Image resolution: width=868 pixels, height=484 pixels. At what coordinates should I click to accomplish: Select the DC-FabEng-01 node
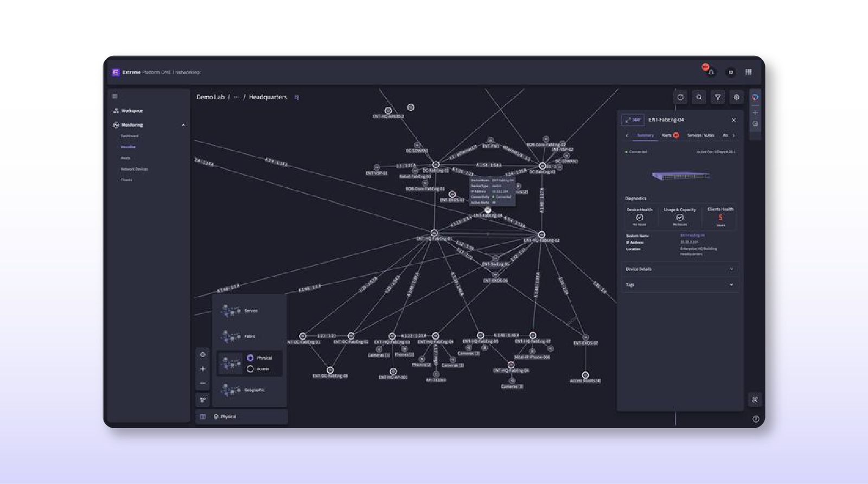(x=436, y=164)
